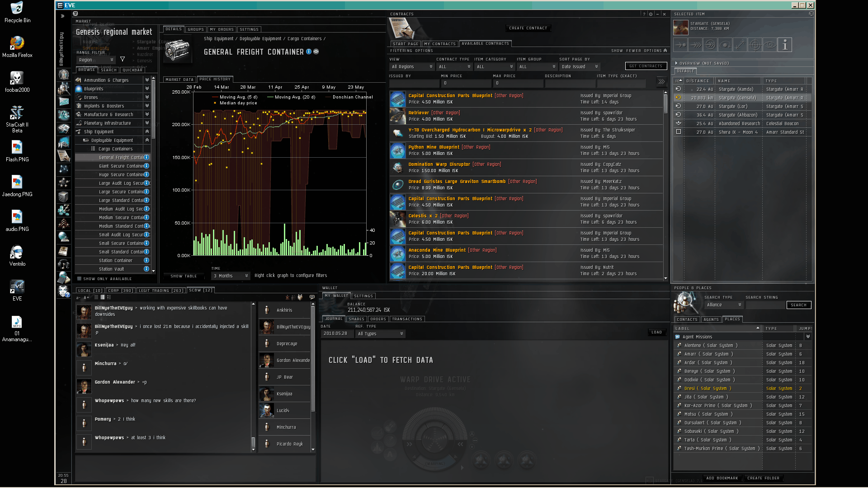Click Show Table button under graph
The image size is (868, 488).
tap(184, 276)
